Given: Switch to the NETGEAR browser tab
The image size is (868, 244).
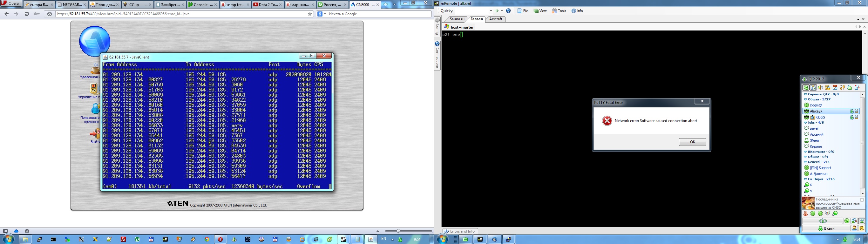Looking at the screenshot, I should (72, 4).
